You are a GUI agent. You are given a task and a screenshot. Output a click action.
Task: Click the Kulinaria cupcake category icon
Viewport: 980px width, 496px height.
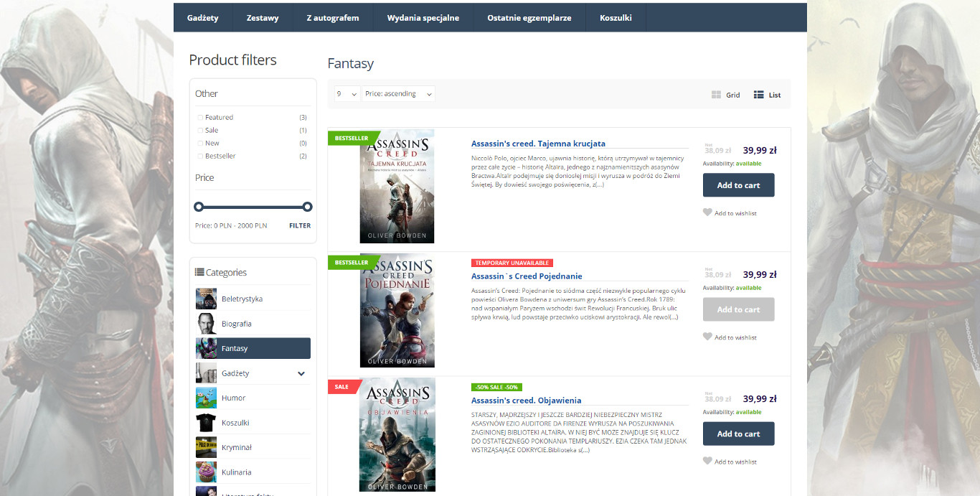tap(206, 472)
